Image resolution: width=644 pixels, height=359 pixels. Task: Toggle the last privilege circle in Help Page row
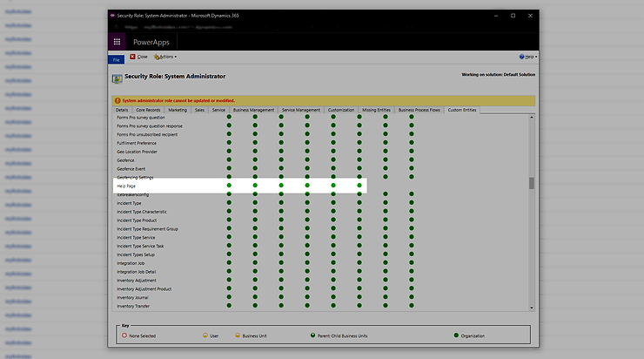click(x=359, y=186)
